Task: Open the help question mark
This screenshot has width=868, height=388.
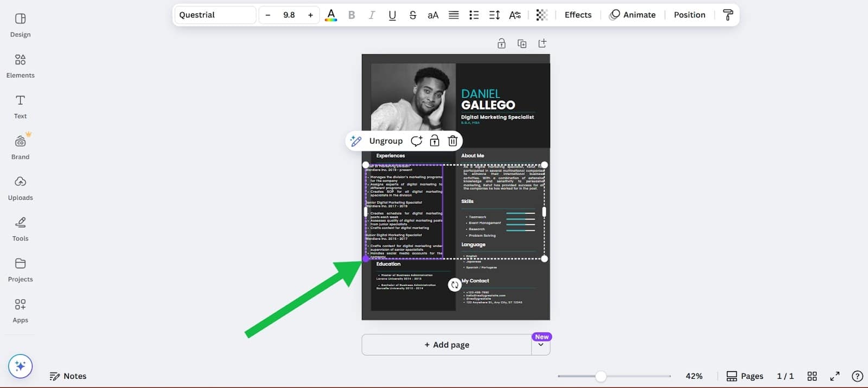Action: click(857, 376)
